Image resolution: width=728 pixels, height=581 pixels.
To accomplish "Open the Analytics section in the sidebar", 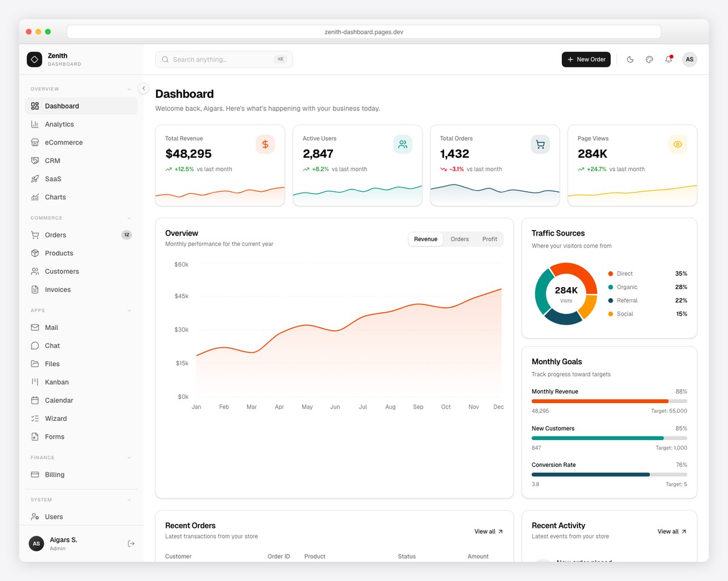I will (58, 124).
